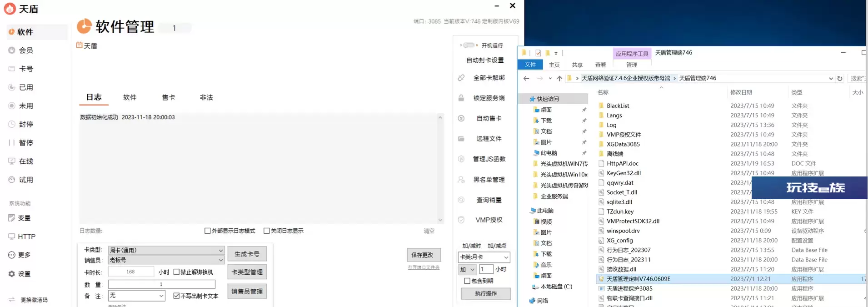This screenshot has height=307, width=868.
Task: Open the 共享 ribbon tab in Explorer
Action: coord(577,65)
